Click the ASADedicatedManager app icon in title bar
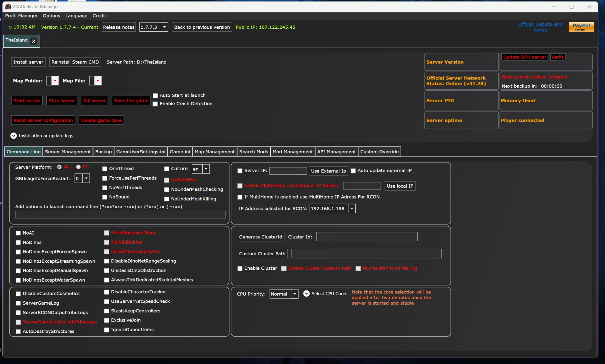The height and width of the screenshot is (364, 605). 8,6
